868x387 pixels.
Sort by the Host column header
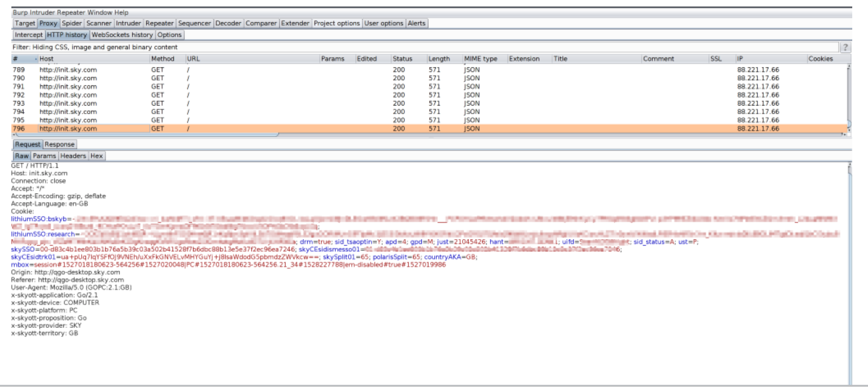click(93, 59)
